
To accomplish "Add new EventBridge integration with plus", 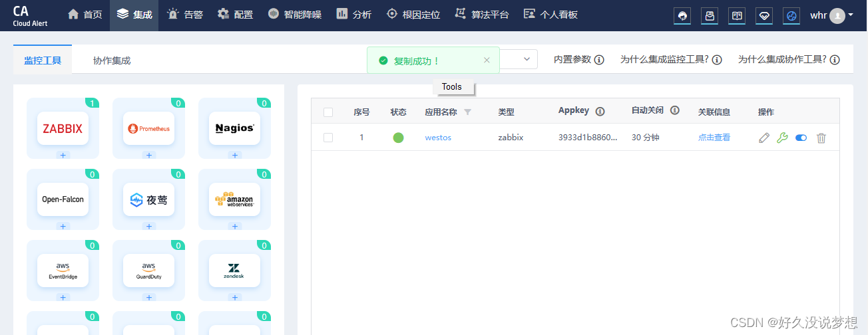I will click(x=63, y=297).
